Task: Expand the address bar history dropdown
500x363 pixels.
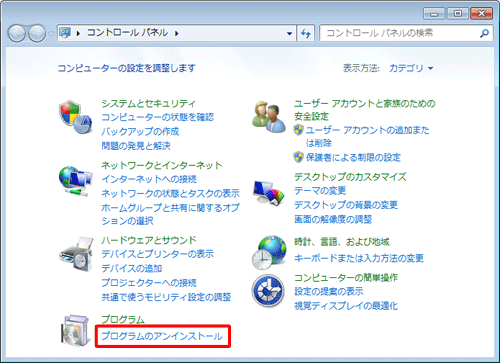Action: pos(289,33)
